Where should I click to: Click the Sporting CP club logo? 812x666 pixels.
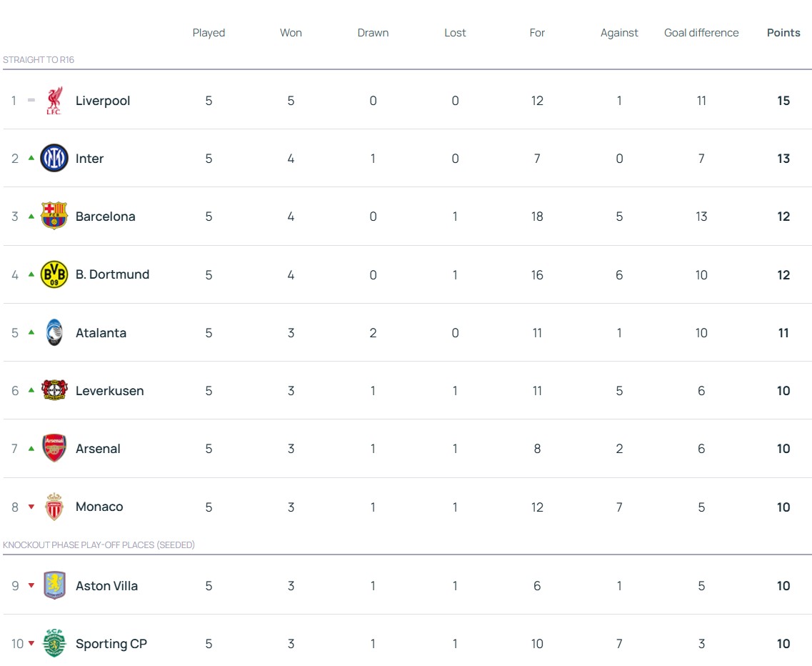click(54, 644)
